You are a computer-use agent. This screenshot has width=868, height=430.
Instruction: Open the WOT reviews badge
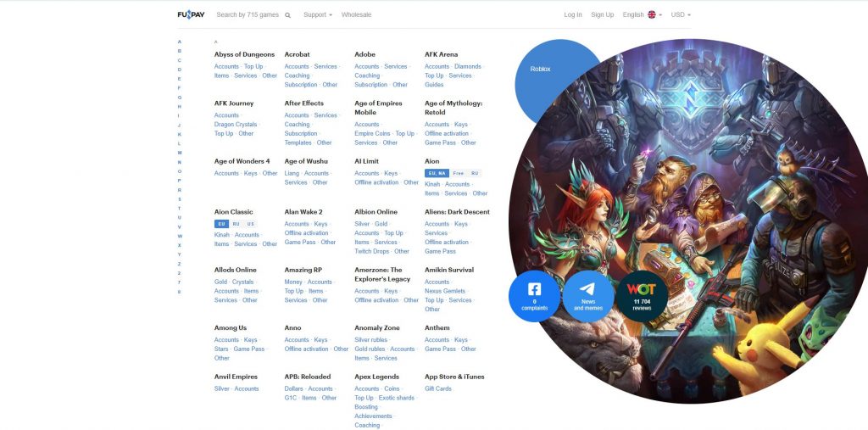click(x=642, y=296)
